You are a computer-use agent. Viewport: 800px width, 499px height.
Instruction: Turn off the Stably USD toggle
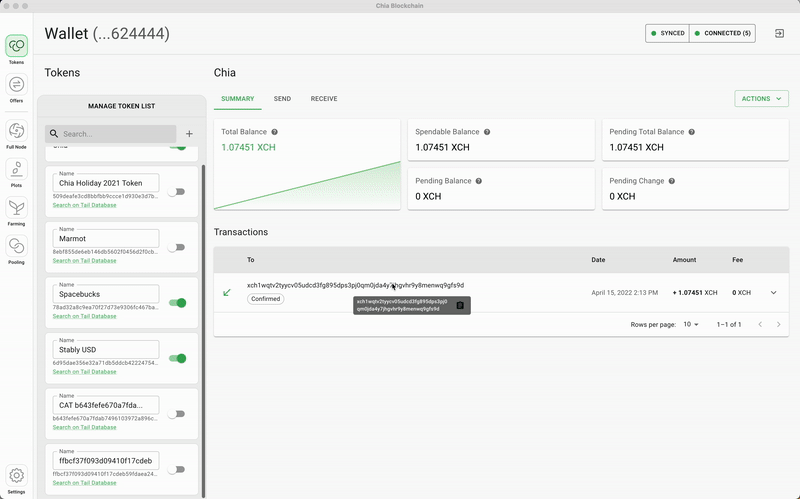(x=178, y=358)
